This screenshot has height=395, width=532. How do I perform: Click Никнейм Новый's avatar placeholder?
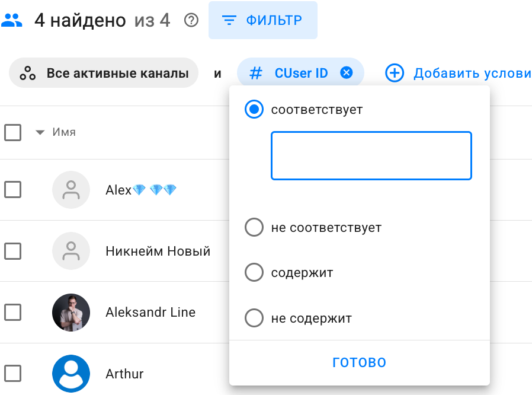[x=71, y=251]
